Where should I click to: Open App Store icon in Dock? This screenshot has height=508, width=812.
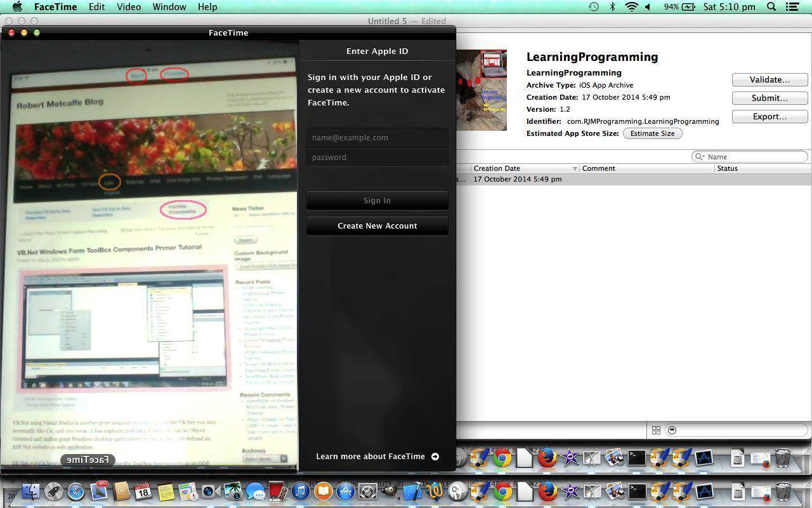345,491
